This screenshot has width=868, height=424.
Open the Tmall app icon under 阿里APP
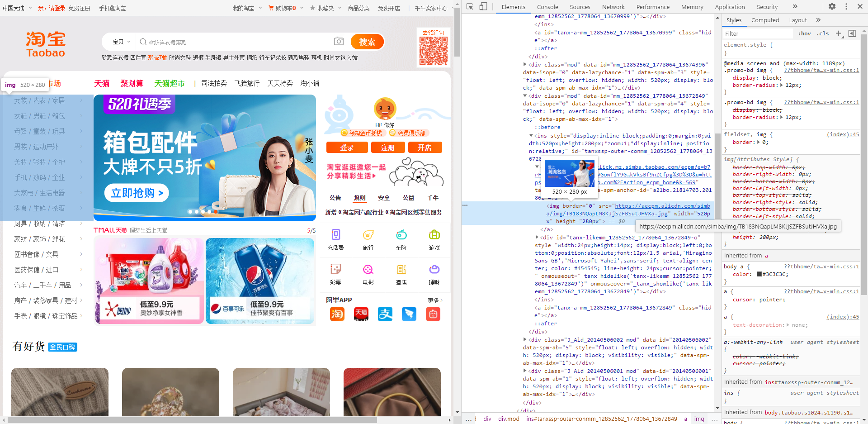click(361, 314)
